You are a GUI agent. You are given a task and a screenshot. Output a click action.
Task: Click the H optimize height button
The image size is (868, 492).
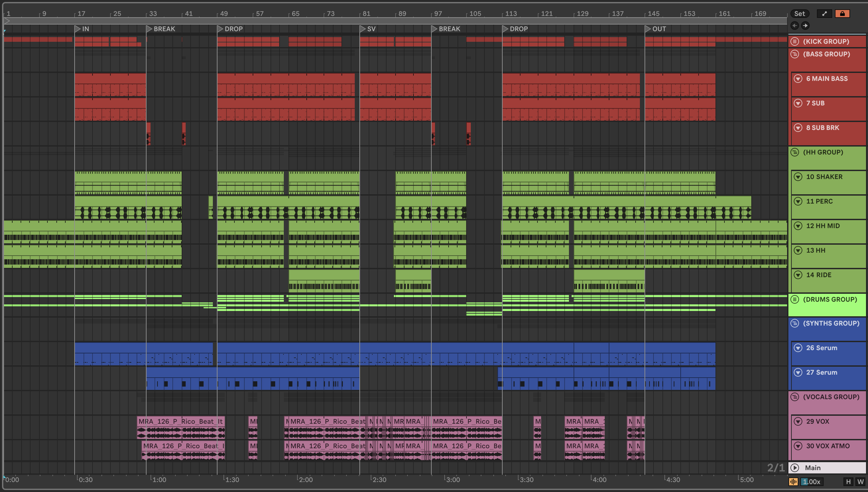coord(848,481)
